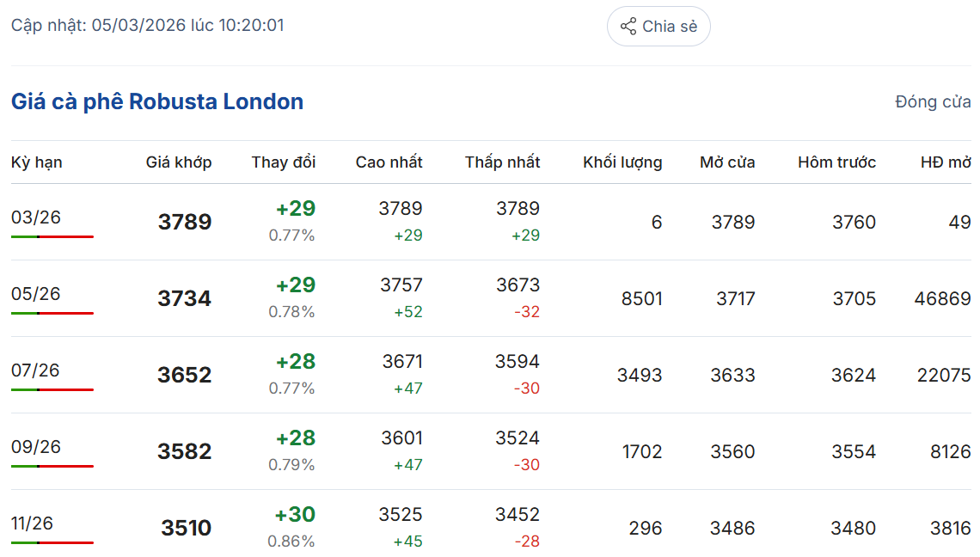Click the Giá khớp column header

(x=179, y=162)
